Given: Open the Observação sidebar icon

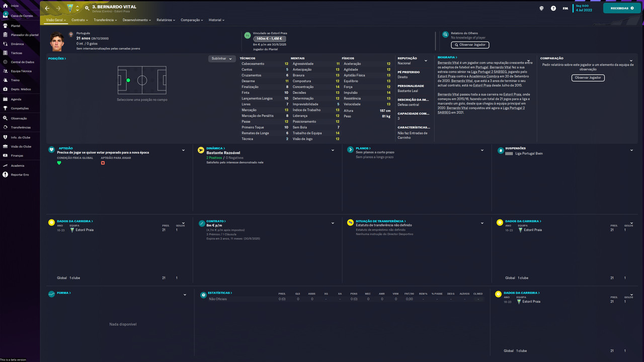Looking at the screenshot, I should [5, 118].
